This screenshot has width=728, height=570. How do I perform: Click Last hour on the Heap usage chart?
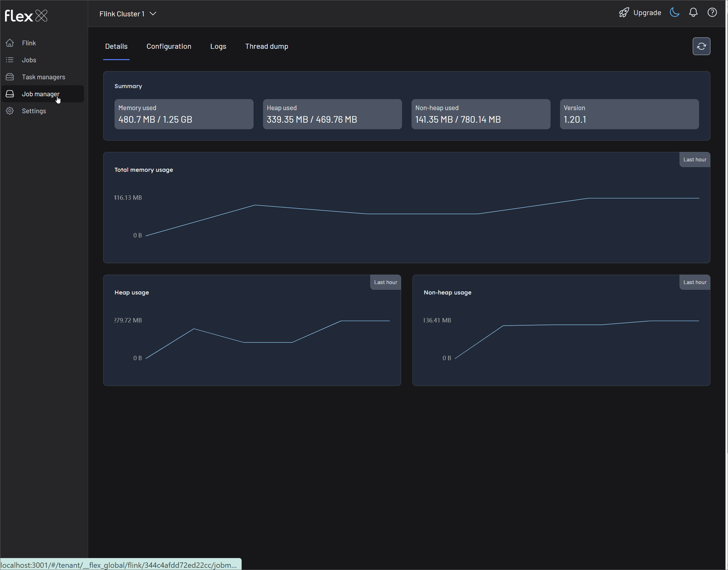[x=385, y=282]
